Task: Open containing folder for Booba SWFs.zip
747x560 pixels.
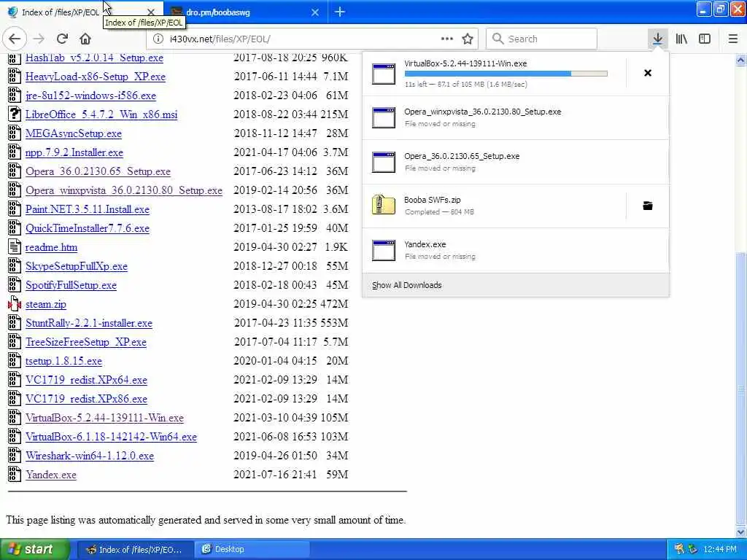Action: tap(648, 206)
